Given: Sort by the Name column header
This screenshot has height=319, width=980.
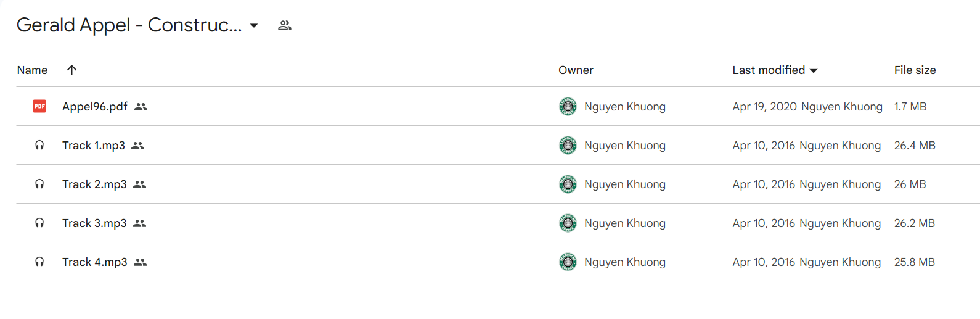Looking at the screenshot, I should point(32,70).
